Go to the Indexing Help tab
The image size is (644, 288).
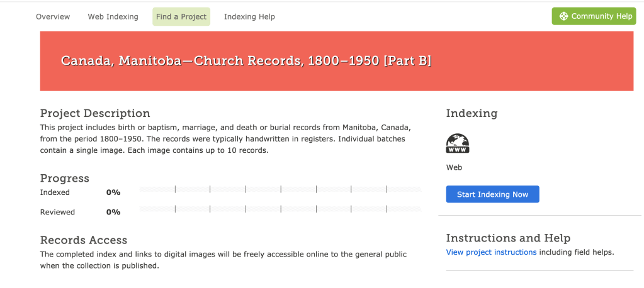click(x=249, y=16)
